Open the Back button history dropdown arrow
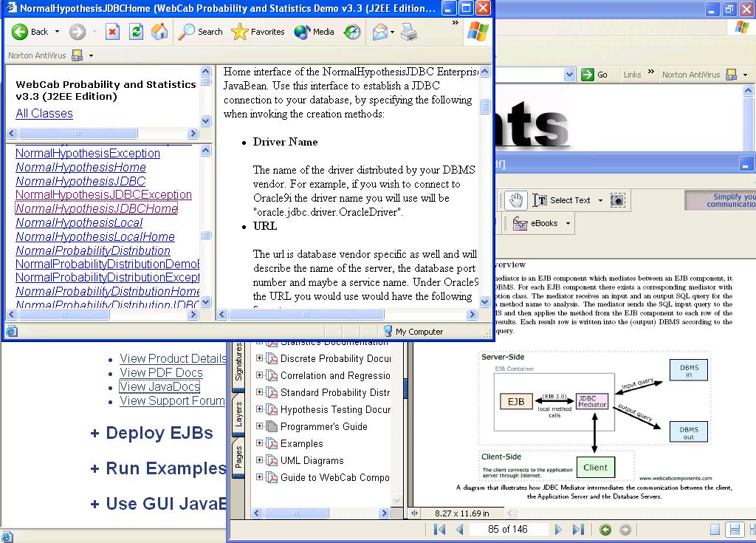This screenshot has height=543, width=756. [57, 32]
